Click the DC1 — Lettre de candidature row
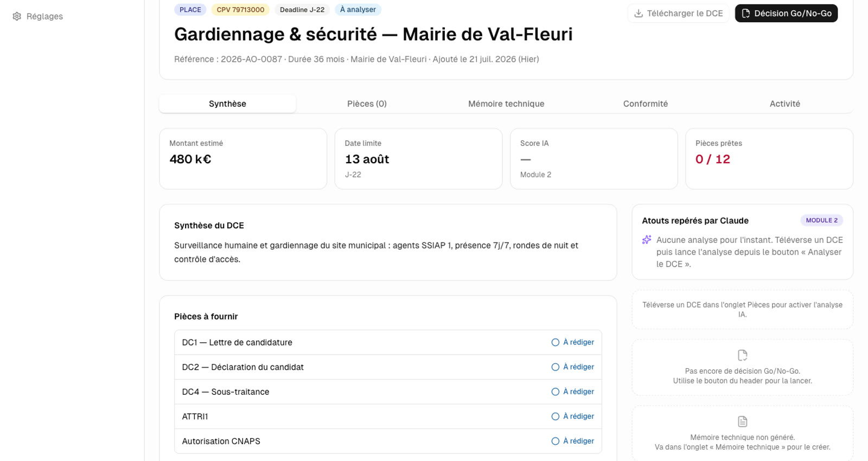 pos(388,342)
